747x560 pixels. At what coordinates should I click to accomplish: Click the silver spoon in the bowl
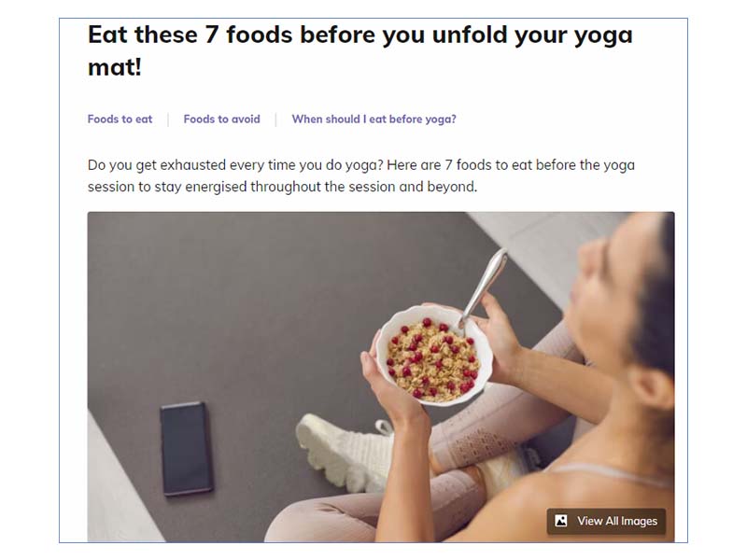(484, 287)
